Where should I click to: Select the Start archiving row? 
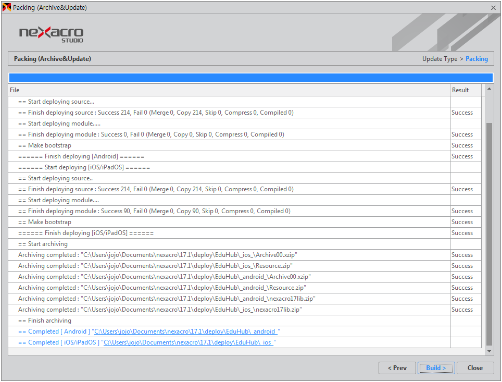click(245, 244)
